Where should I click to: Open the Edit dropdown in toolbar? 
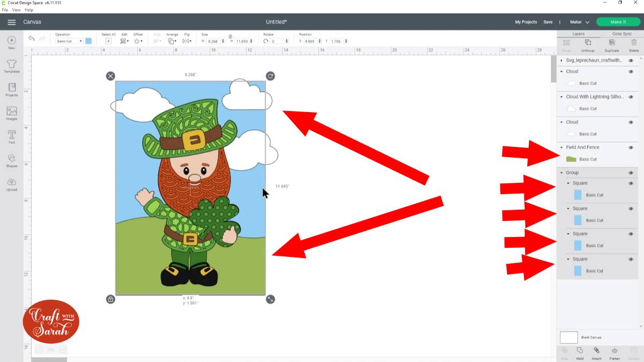tap(125, 41)
